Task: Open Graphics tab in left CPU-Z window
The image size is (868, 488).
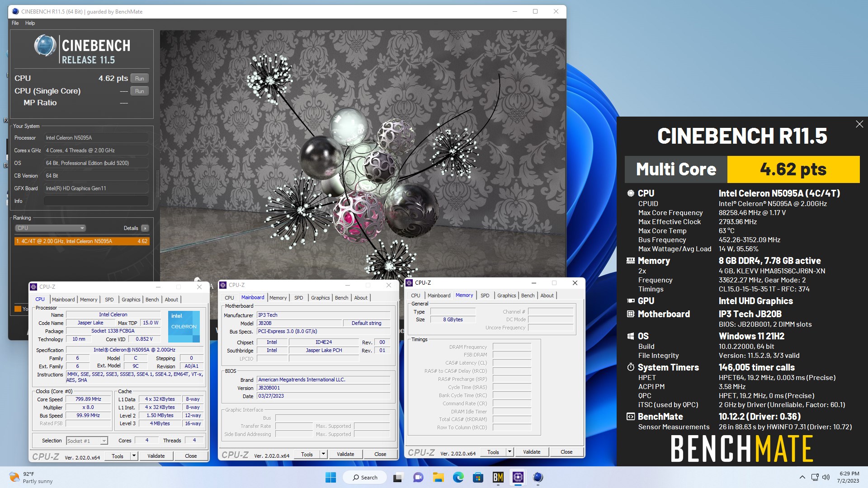Action: [x=131, y=300]
